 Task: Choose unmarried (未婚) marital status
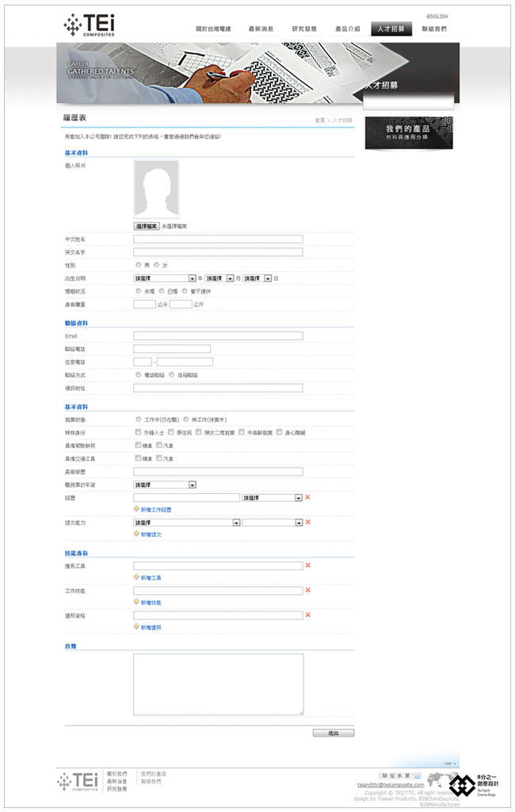[x=138, y=291]
